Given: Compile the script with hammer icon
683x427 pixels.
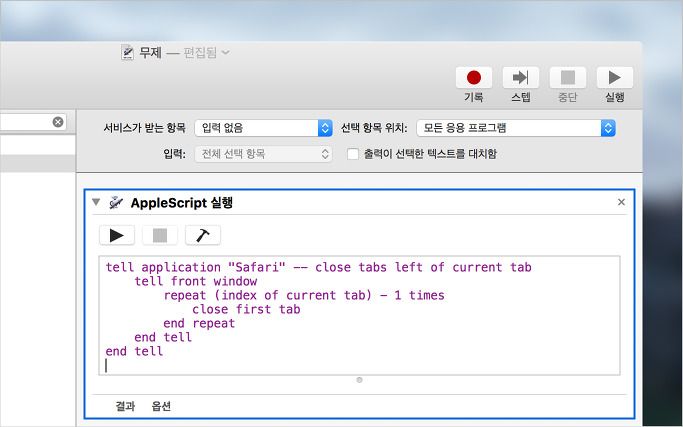Looking at the screenshot, I should [203, 235].
